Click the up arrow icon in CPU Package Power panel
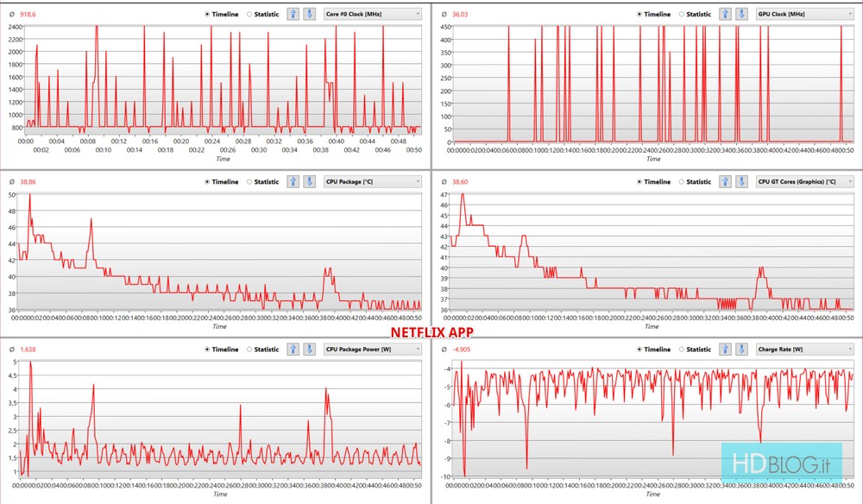This screenshot has height=504, width=863. coord(293,350)
